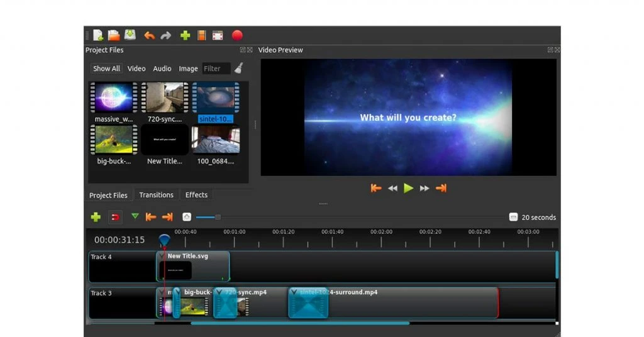Click the red Export Video button

pos(237,35)
